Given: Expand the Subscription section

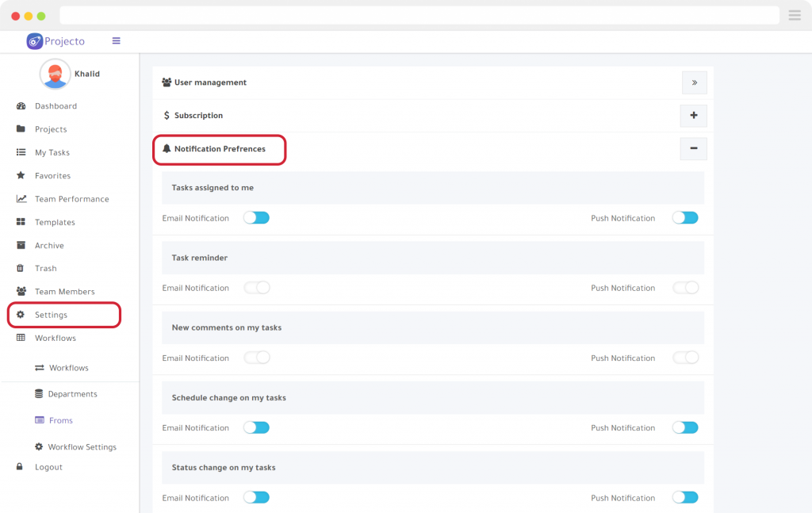Looking at the screenshot, I should 693,115.
